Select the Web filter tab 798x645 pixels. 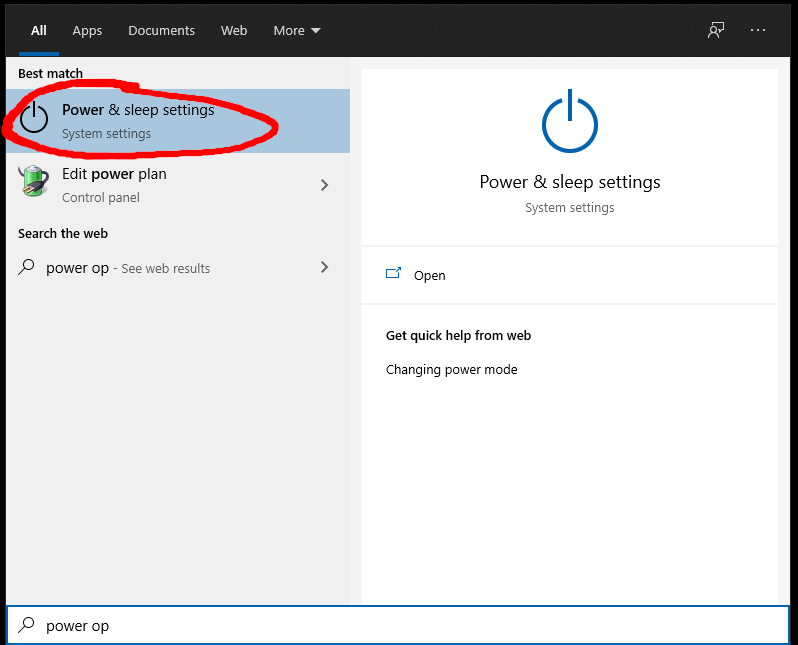tap(234, 30)
